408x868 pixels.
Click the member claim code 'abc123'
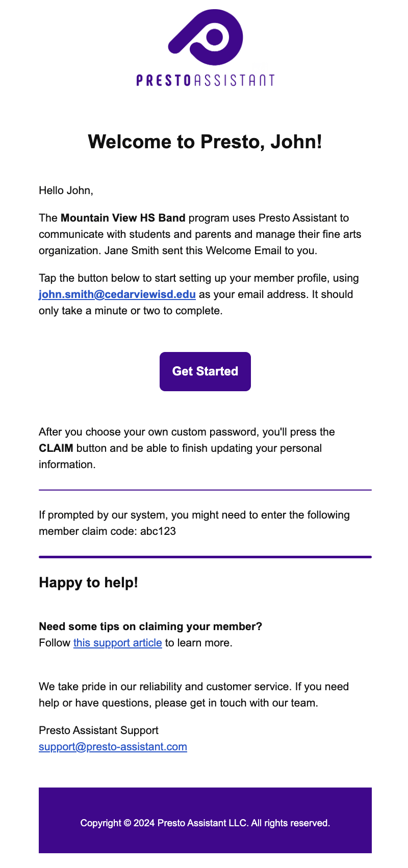click(158, 531)
